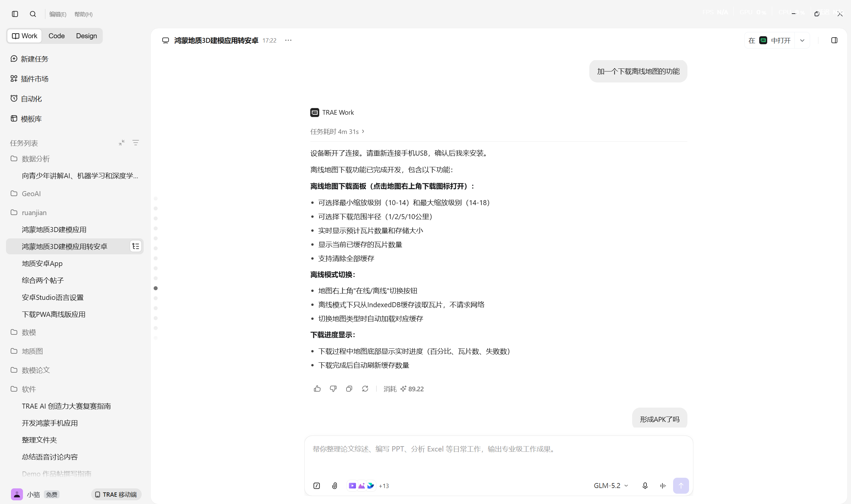Show the +13 more plugins

[384, 486]
